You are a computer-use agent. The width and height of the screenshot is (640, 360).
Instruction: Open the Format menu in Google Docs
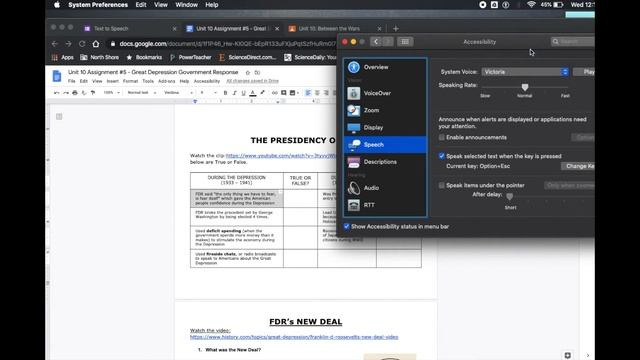pyautogui.click(x=130, y=81)
